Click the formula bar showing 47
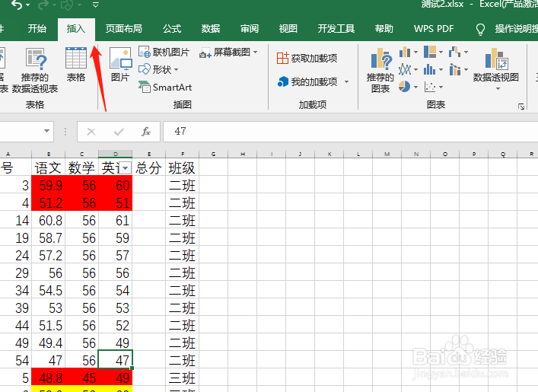 (x=350, y=132)
